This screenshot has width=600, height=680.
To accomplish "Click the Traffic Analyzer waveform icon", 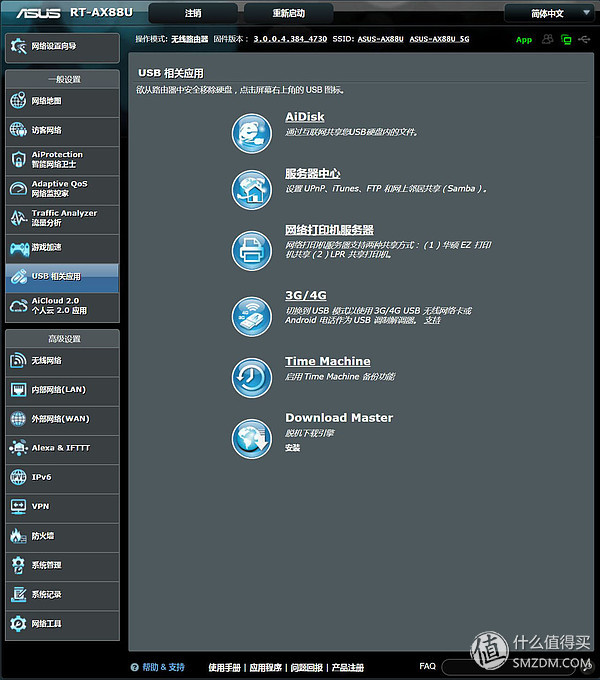I will click(18, 218).
